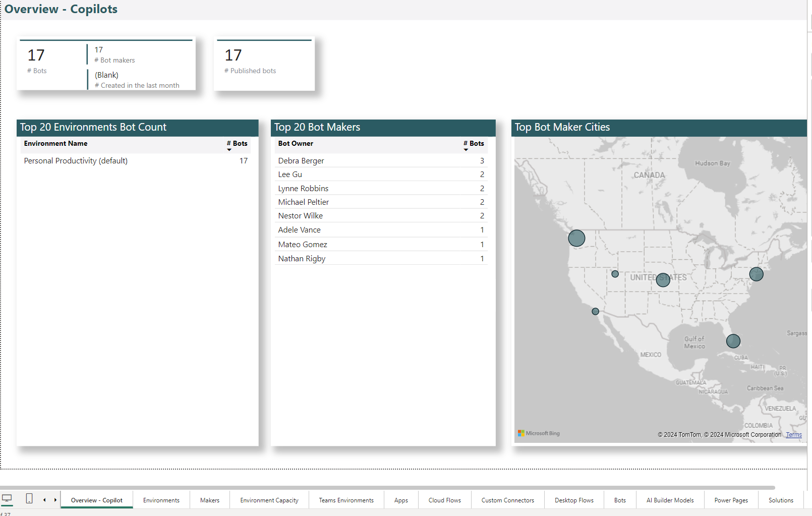812x516 pixels.
Task: Click the Created in the last month value
Action: pos(106,75)
